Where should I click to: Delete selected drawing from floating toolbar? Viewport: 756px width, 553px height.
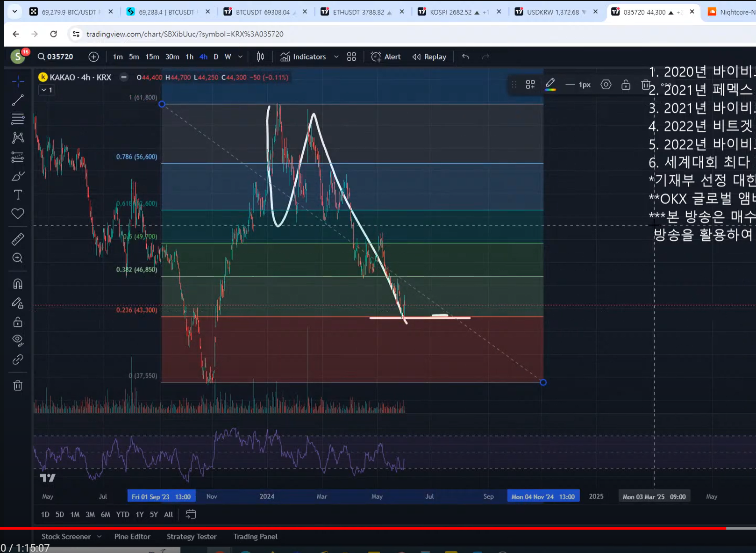click(645, 85)
